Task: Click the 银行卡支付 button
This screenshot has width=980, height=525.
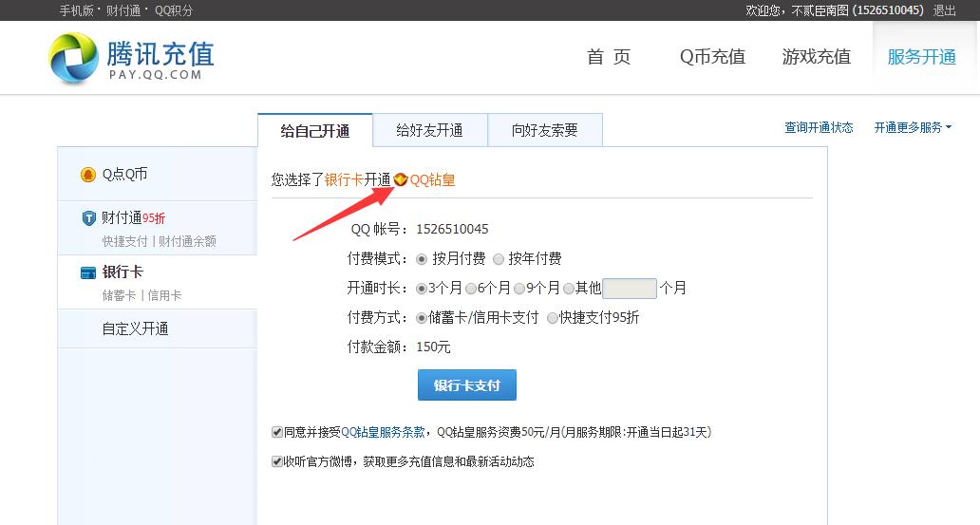Action: coord(467,385)
